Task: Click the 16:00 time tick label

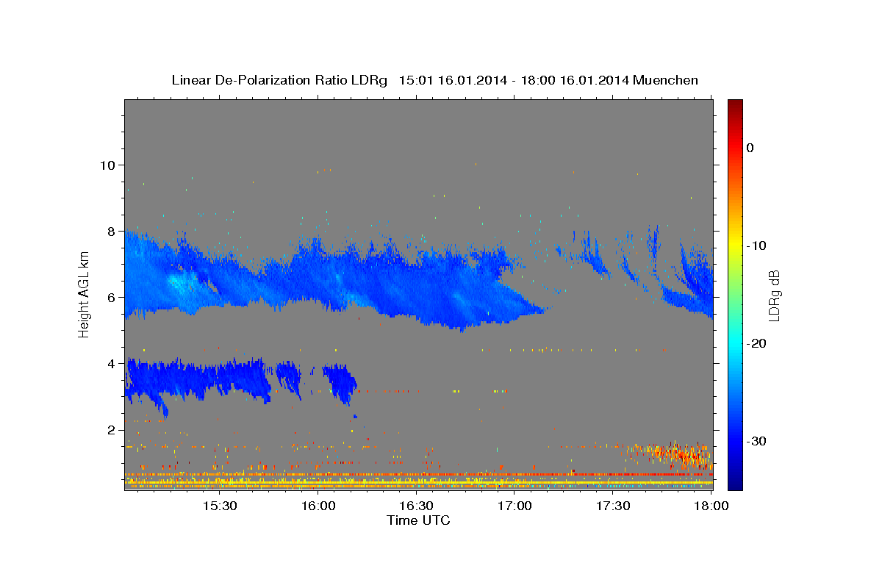Action: (x=318, y=506)
